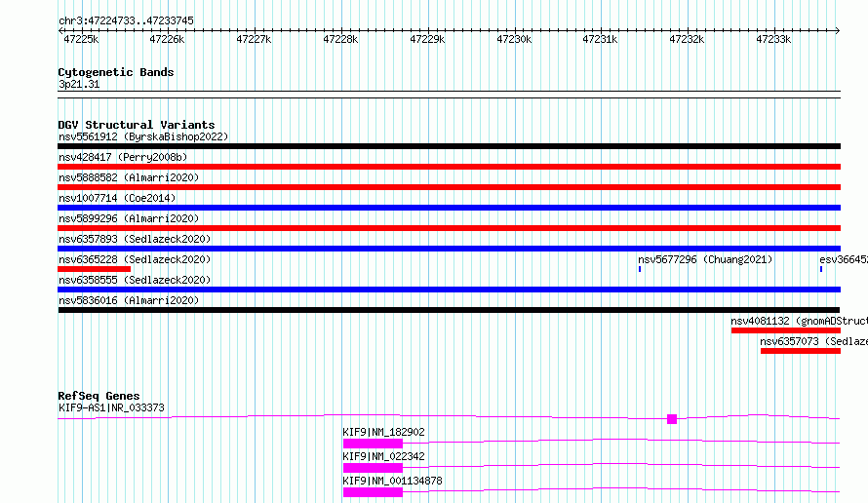868x503 pixels.
Task: Click the 47232k ruler tick label
Action: coord(687,39)
